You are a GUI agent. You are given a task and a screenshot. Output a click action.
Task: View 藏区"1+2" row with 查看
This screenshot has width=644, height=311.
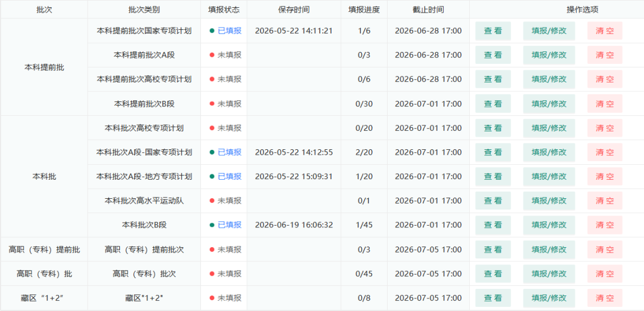493,298
